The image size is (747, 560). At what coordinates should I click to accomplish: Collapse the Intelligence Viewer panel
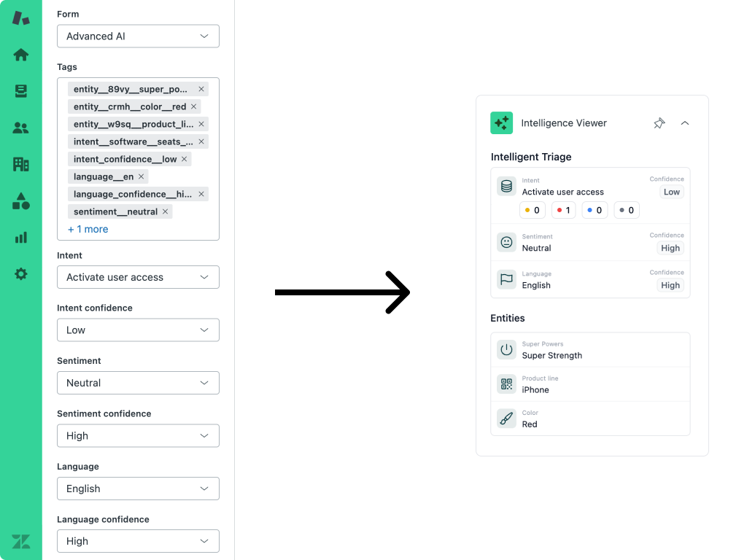tap(685, 123)
